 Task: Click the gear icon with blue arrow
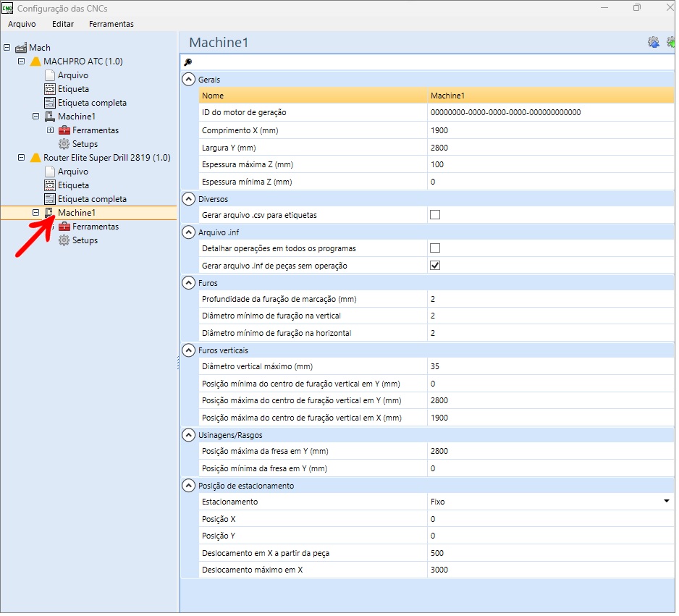tap(654, 43)
